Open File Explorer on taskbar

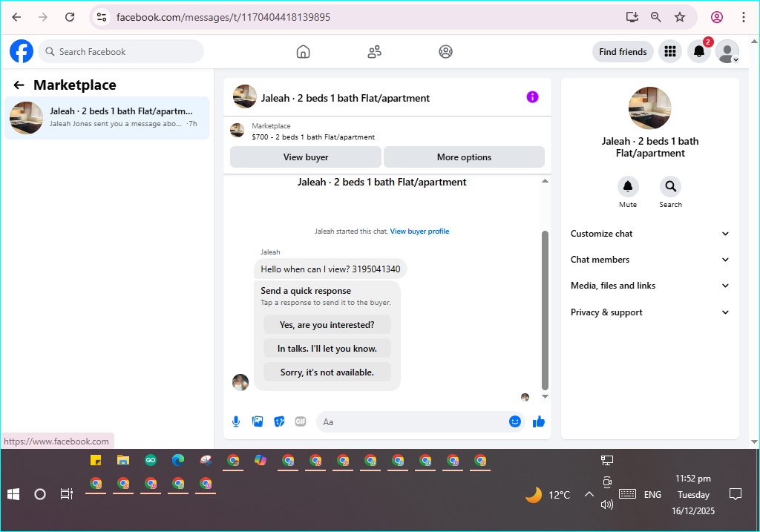123,460
